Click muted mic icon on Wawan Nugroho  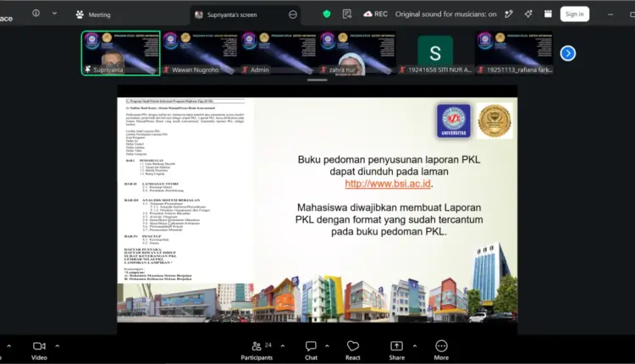[166, 69]
